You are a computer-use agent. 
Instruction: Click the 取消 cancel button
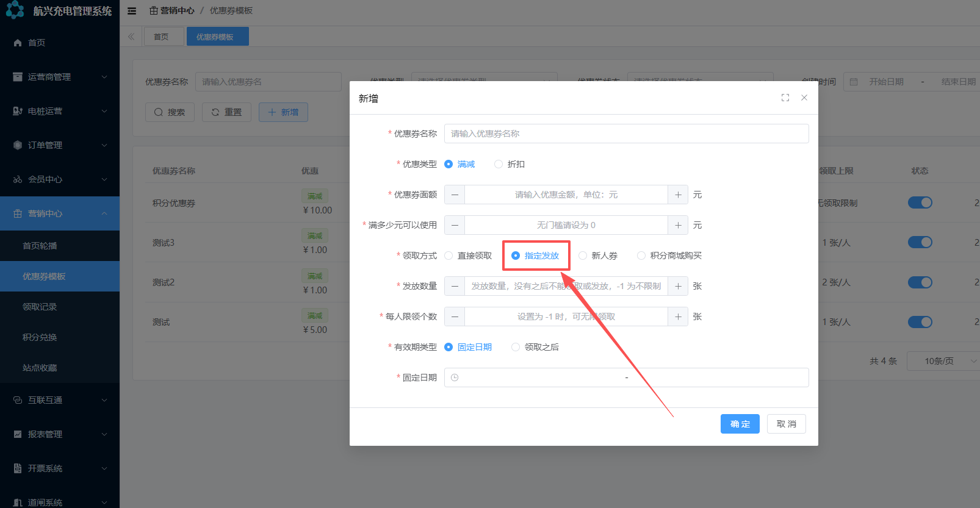pos(786,424)
